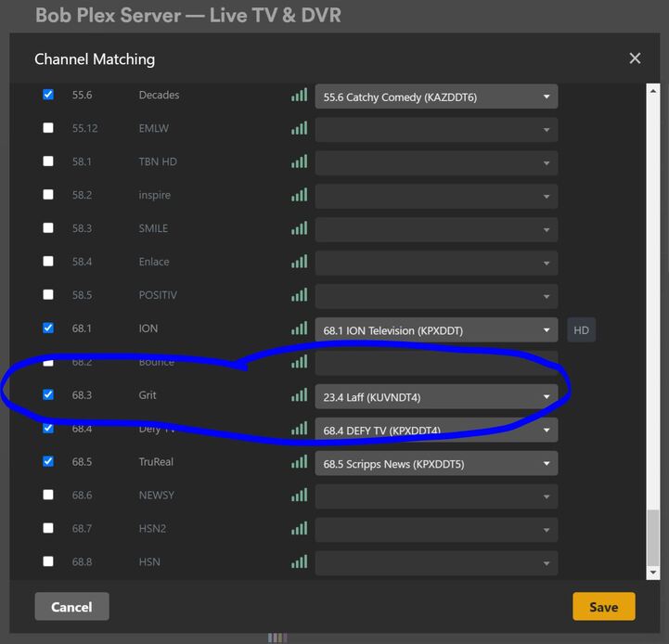Open guide match dropdown for 68.6 NEWSY
The width and height of the screenshot is (669, 644).
click(436, 496)
